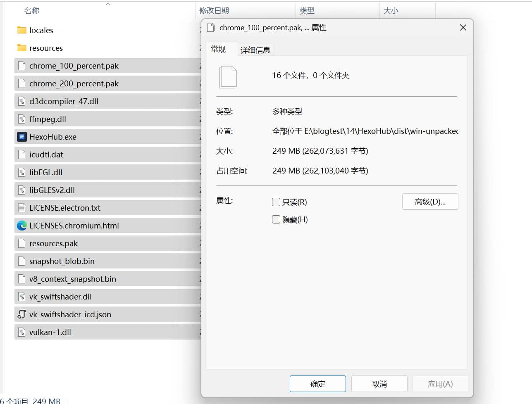Click the 类型 column header
This screenshot has height=404, width=532.
click(307, 11)
